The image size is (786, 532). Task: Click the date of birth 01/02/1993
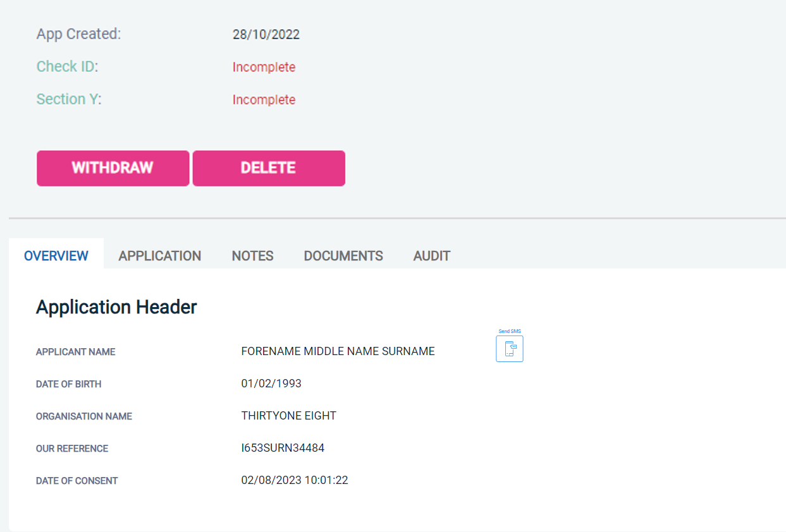[271, 384]
